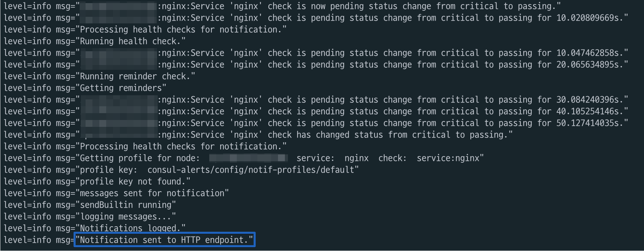The width and height of the screenshot is (644, 251).
Task: Click the "sendBuiltin running" log entry
Action: [x=127, y=205]
